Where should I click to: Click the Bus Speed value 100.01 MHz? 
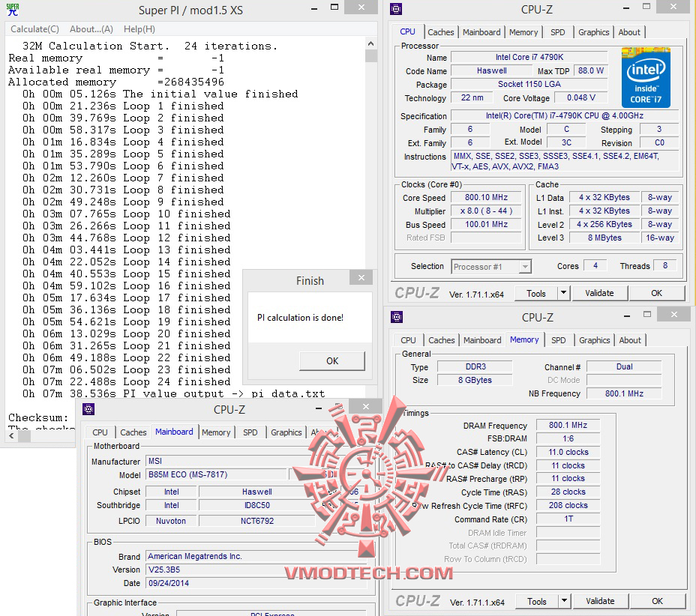click(x=486, y=224)
